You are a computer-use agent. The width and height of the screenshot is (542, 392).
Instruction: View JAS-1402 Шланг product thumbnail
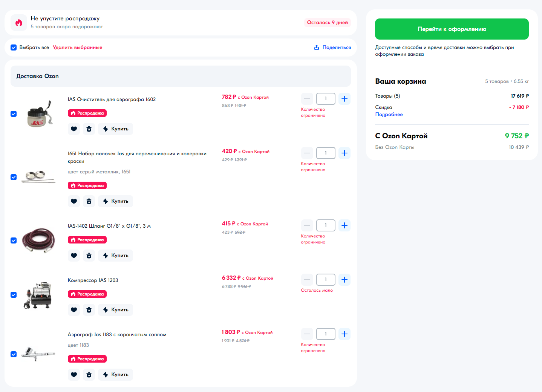click(39, 240)
